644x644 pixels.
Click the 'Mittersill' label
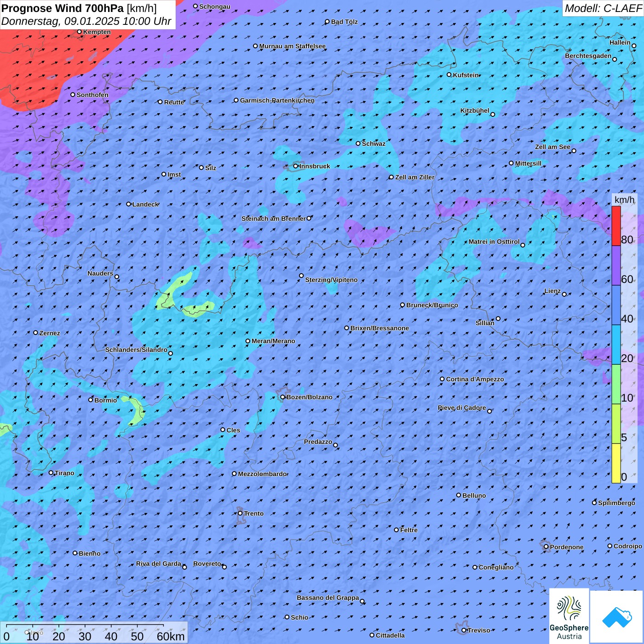[528, 163]
